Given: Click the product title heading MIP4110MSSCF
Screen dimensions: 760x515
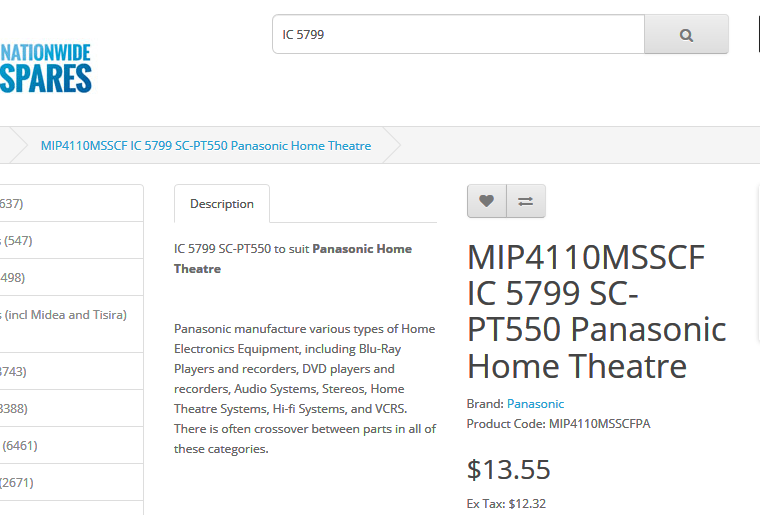Looking at the screenshot, I should click(x=596, y=312).
